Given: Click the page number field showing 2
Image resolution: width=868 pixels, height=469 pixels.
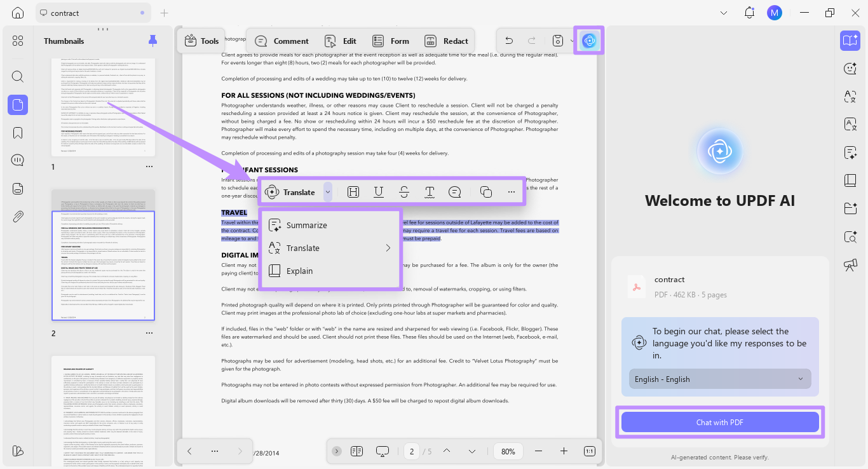Looking at the screenshot, I should click(412, 451).
